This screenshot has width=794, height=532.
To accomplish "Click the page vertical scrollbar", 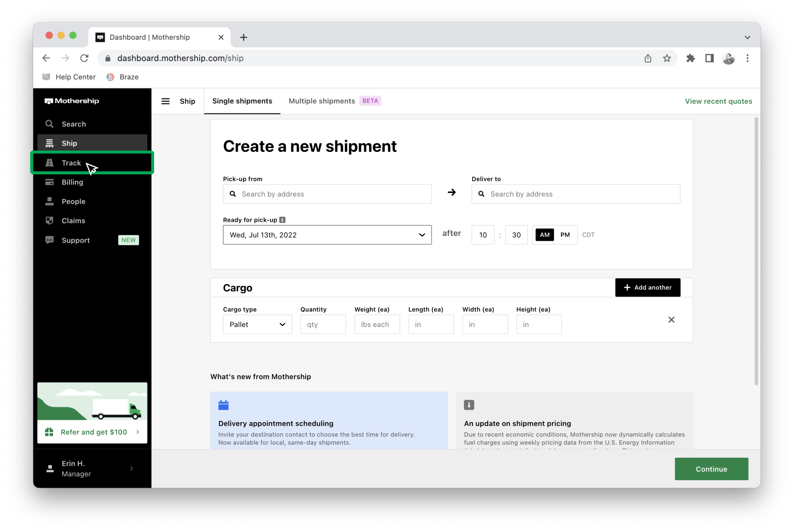I will pos(756,251).
